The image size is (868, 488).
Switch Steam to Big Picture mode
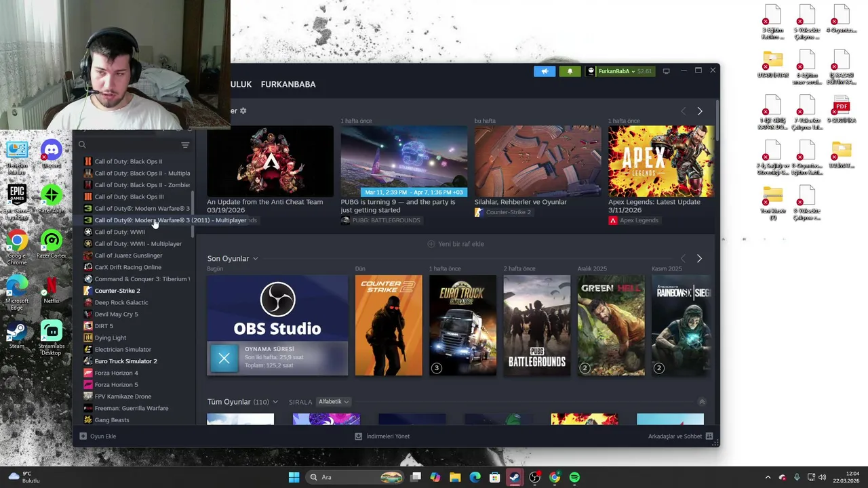666,71
